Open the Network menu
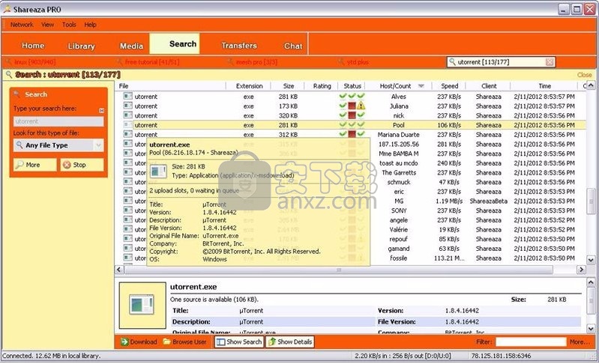The height and width of the screenshot is (364, 599). [x=22, y=25]
